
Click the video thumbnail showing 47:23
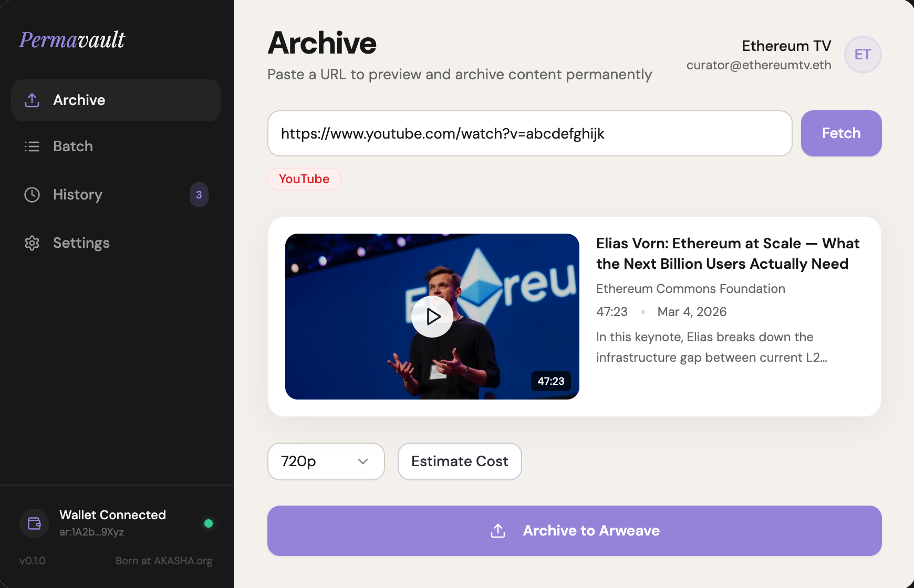tap(432, 316)
